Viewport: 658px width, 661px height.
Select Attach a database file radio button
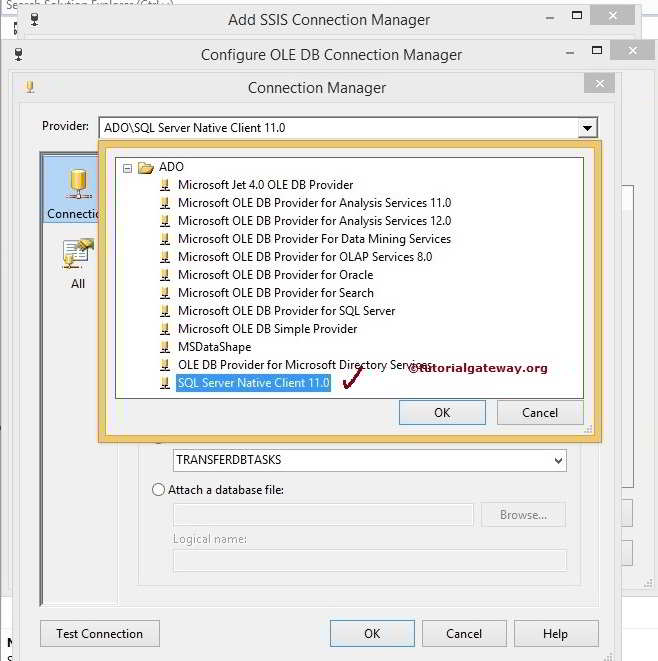(158, 490)
